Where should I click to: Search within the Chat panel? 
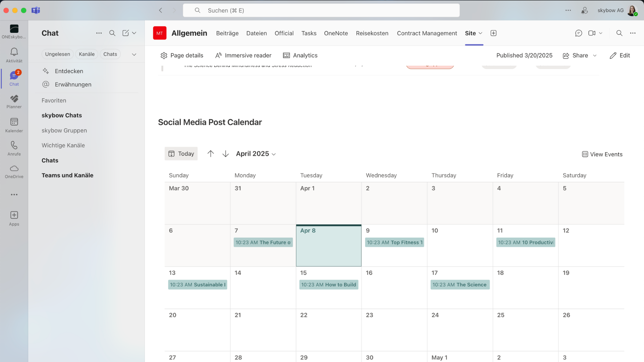click(112, 33)
